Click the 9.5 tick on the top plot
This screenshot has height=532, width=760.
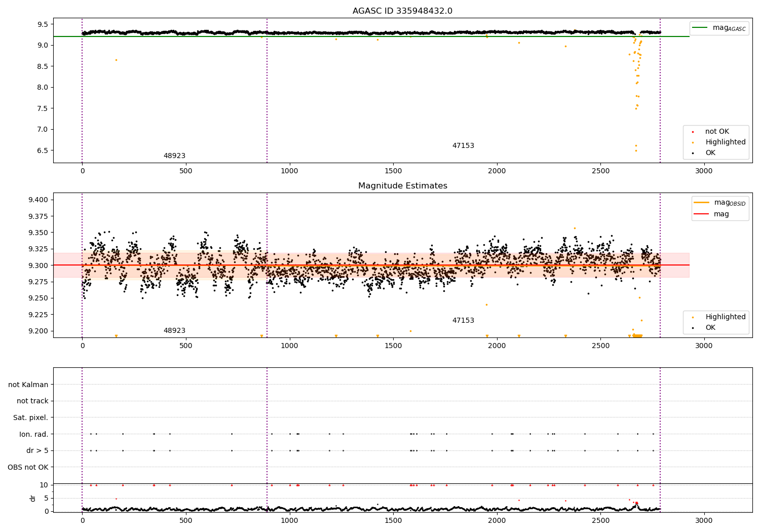pos(42,24)
